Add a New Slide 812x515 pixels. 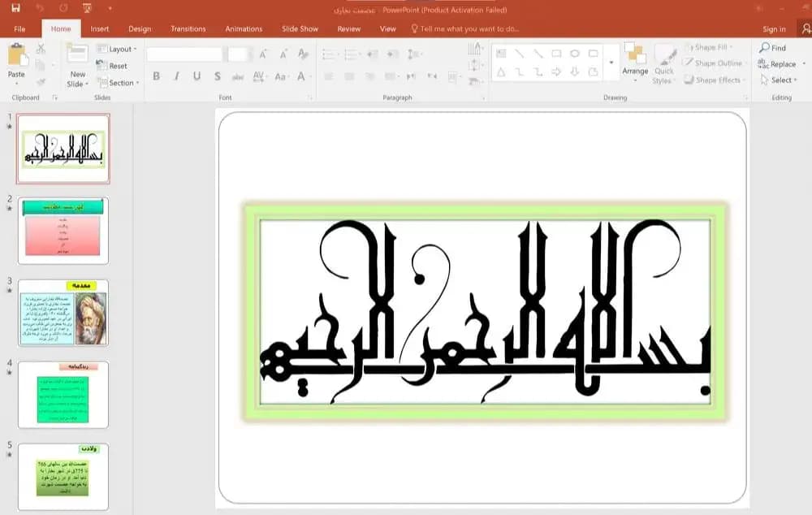click(77, 66)
